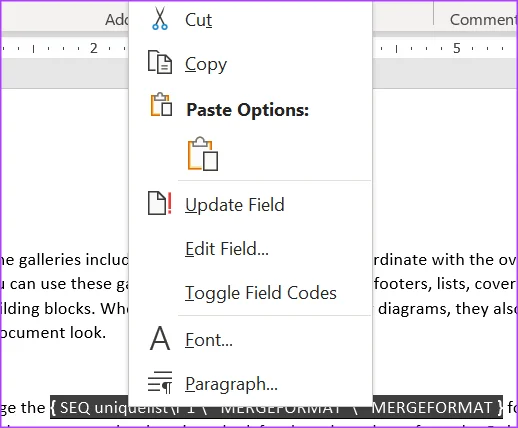518x428 pixels.
Task: Click the clipboard icon beside Paste Options
Action: click(161, 104)
